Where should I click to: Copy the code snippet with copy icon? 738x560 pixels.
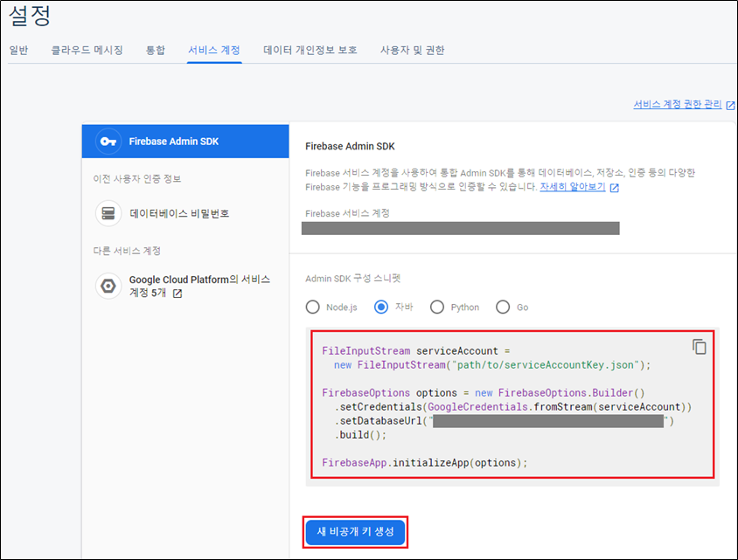699,347
